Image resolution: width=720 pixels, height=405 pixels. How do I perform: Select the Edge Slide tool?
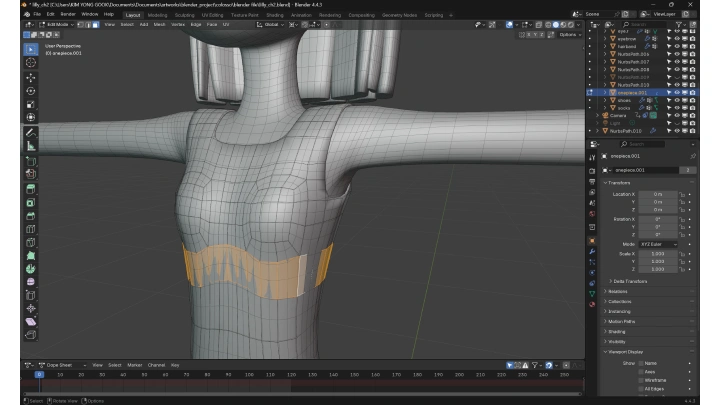click(31, 295)
